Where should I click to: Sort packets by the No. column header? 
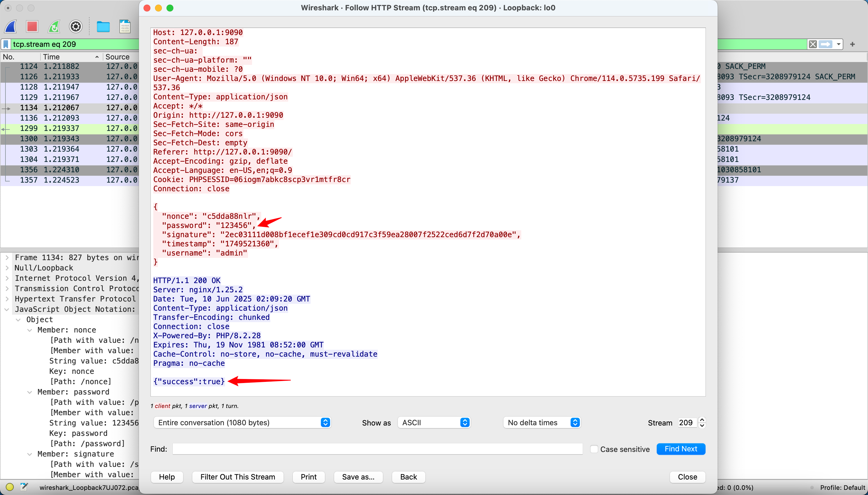pos(20,57)
